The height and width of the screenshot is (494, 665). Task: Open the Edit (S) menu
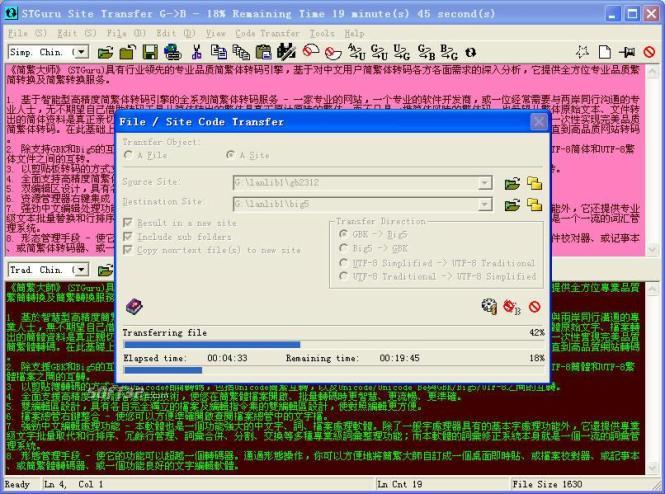coord(77,33)
